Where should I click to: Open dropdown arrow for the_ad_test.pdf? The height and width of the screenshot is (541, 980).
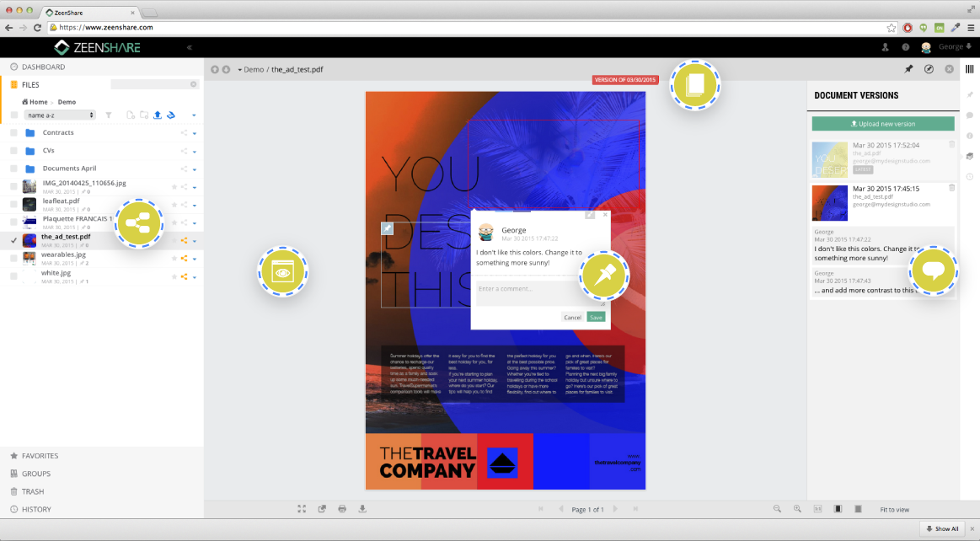coord(195,241)
